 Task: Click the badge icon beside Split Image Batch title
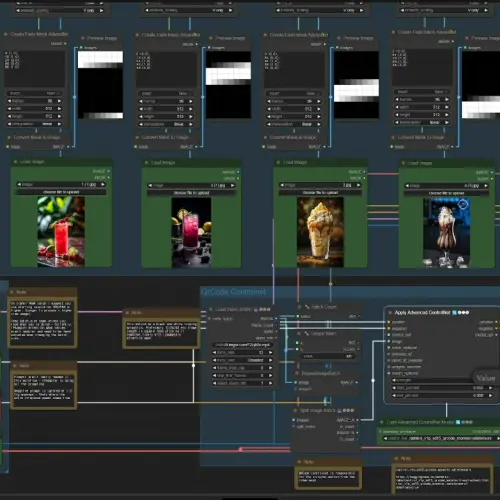point(339,410)
